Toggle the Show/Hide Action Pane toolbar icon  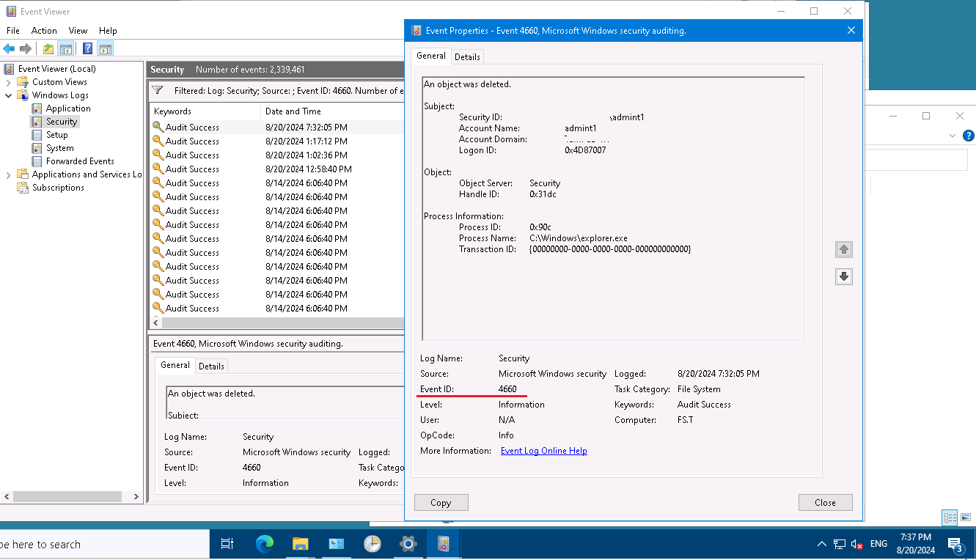point(106,49)
